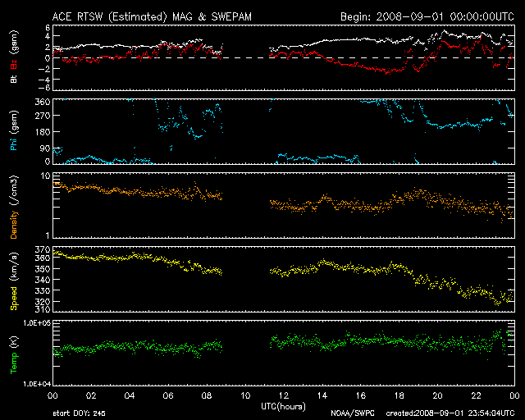Screen dimensions: 525x420
Task: Click hour label '20' on the UTC axis
Action: [437, 395]
